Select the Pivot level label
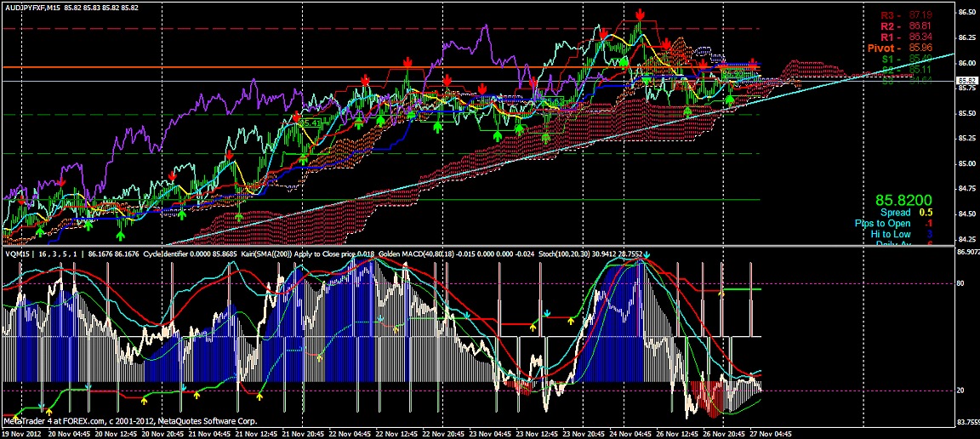980x439 pixels. 881,48
